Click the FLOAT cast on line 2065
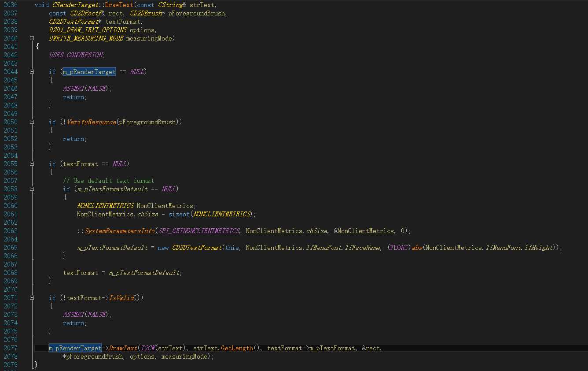The width and height of the screenshot is (588, 371). [x=400, y=248]
